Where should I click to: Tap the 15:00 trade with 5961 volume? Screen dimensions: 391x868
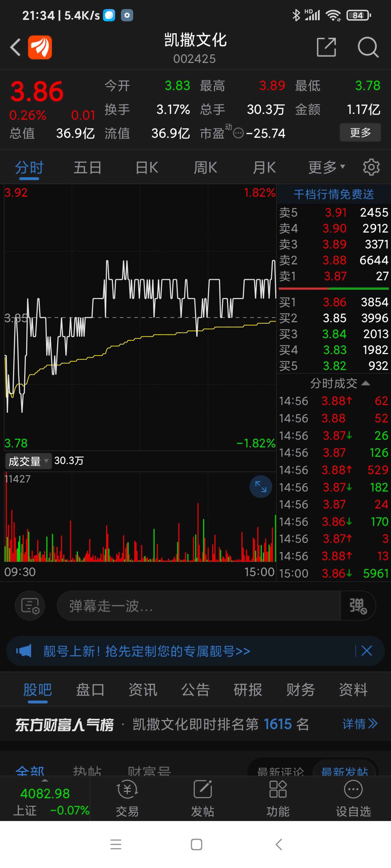point(334,573)
